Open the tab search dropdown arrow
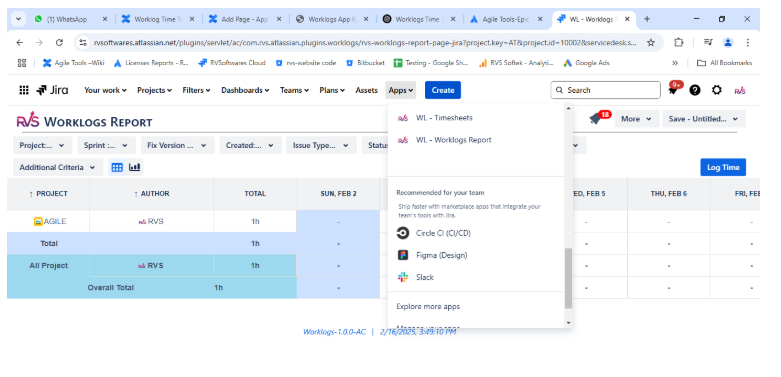781x377 pixels. point(18,19)
